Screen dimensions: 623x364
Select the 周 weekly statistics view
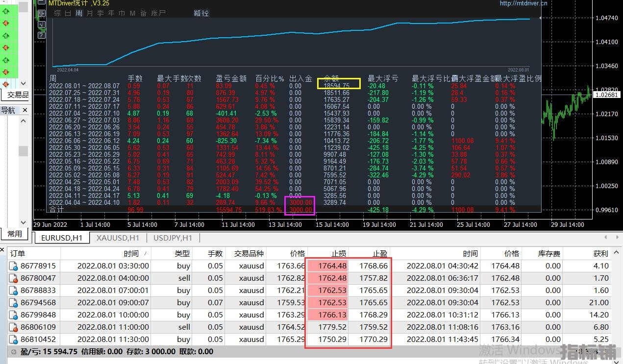(79, 13)
